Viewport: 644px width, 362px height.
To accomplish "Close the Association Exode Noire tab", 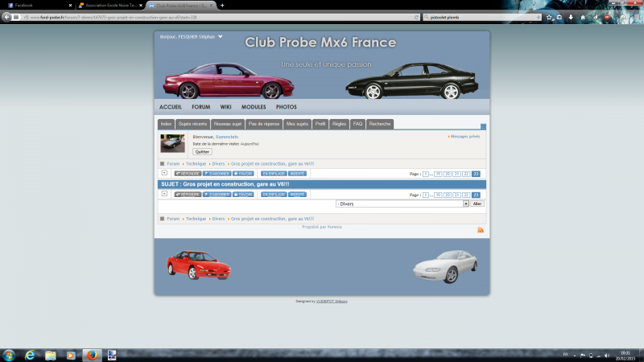I will (x=141, y=6).
